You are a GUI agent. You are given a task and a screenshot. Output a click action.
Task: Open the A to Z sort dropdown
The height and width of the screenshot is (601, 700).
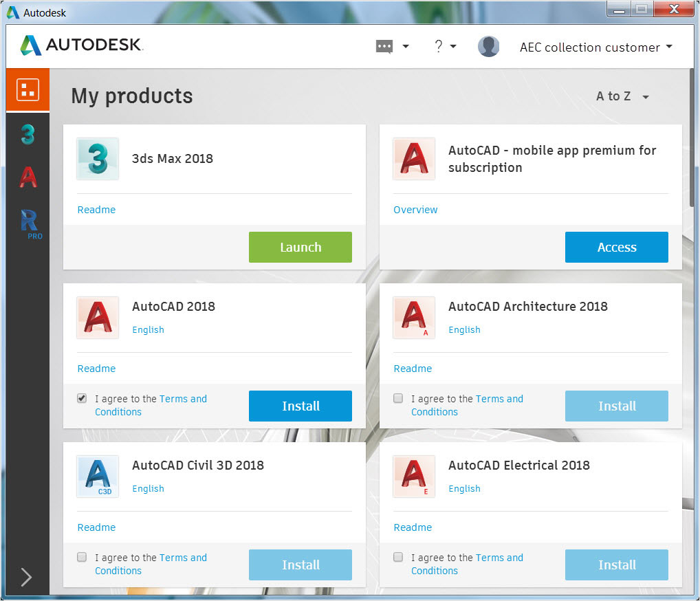tap(622, 96)
